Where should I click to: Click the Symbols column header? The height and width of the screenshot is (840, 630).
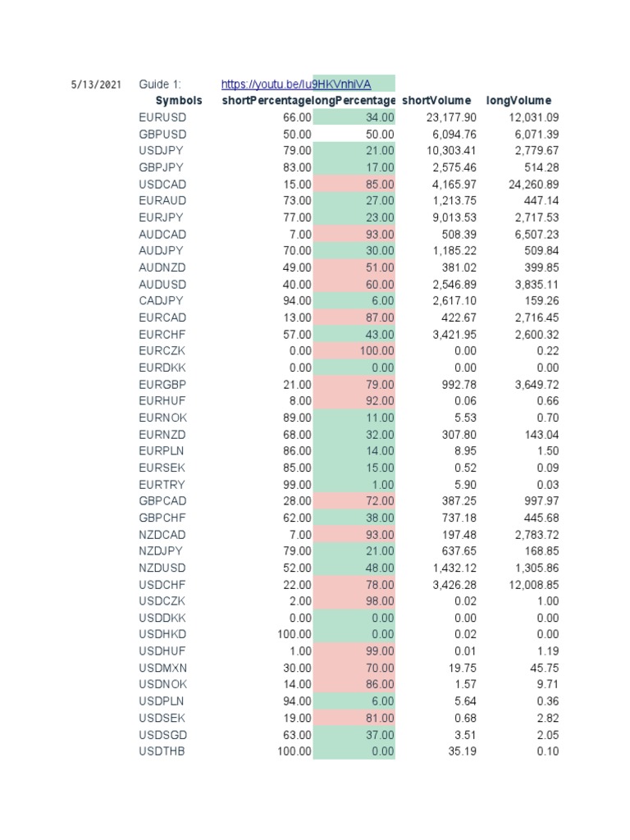(x=179, y=101)
